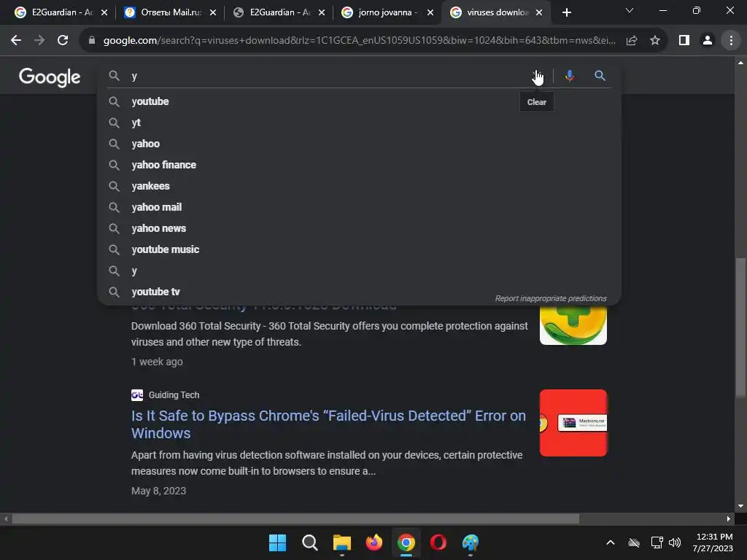Reload the current page
Viewport: 747px width, 560px height.
click(63, 41)
